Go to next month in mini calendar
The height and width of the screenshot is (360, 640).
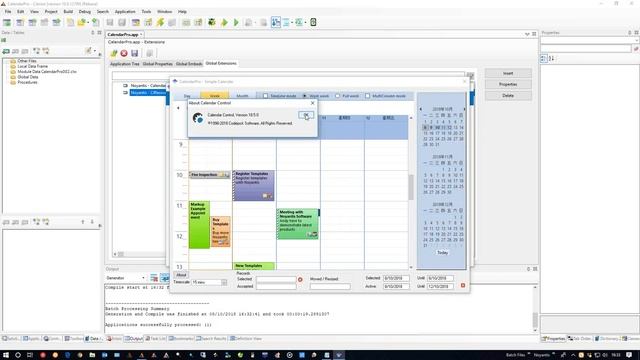pyautogui.click(x=464, y=109)
